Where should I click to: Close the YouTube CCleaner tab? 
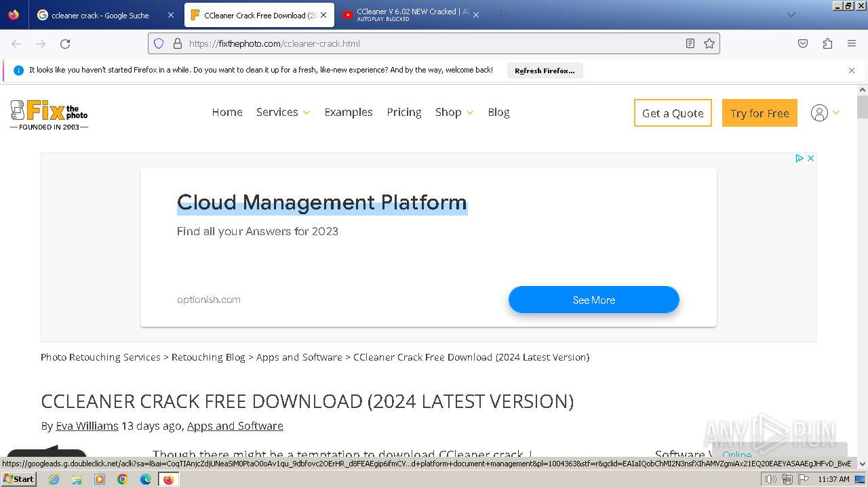(475, 15)
